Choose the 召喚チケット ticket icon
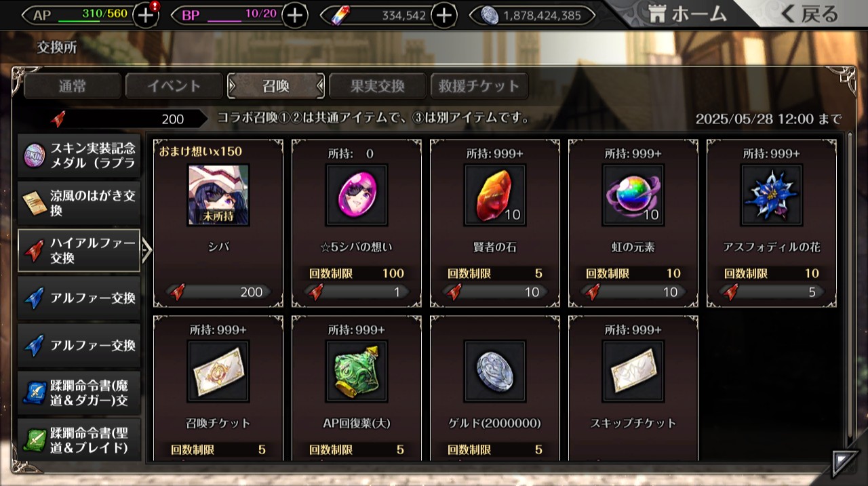This screenshot has height=486, width=868. tap(218, 371)
